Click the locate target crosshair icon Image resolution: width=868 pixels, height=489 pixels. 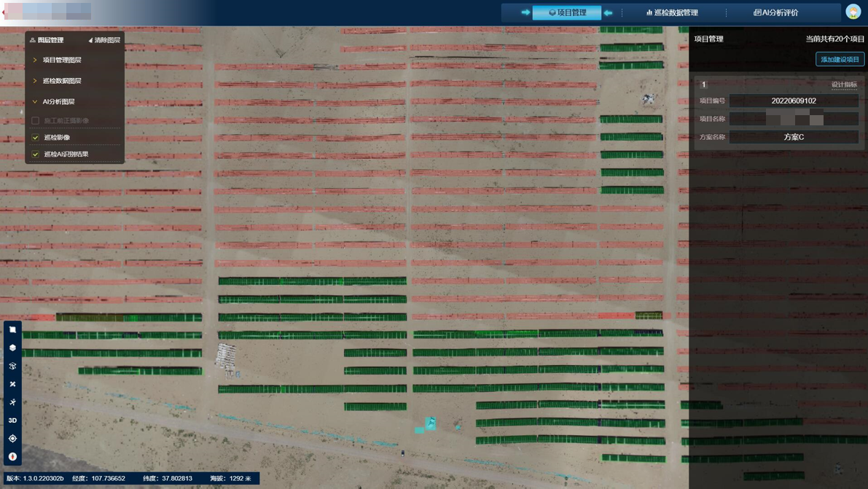12,439
